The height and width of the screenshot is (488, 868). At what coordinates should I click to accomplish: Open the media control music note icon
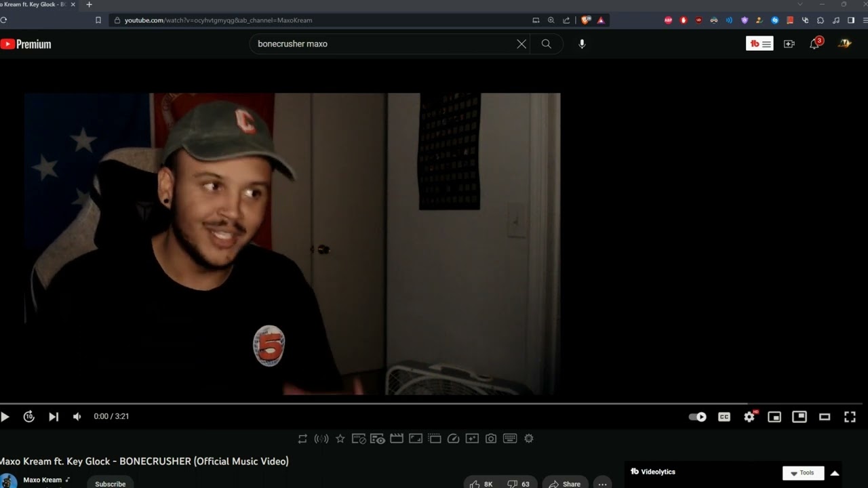pyautogui.click(x=835, y=20)
